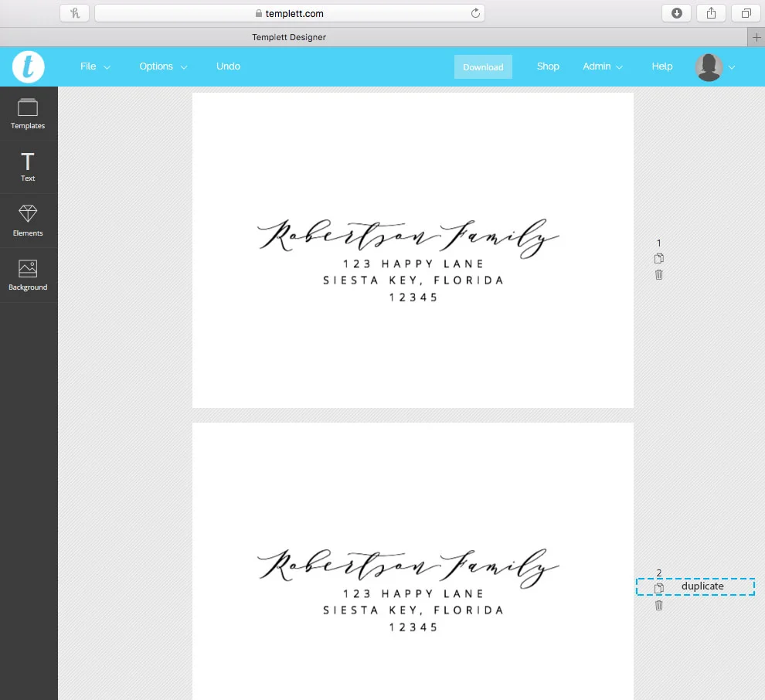Viewport: 765px width, 700px height.
Task: Select the Templett Designer tab
Action: tap(289, 37)
